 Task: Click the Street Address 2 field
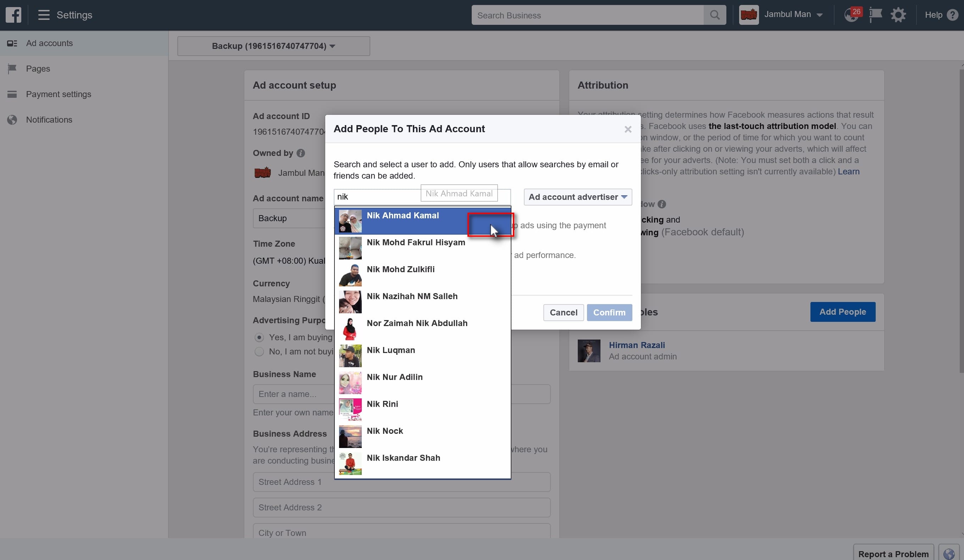tap(401, 508)
